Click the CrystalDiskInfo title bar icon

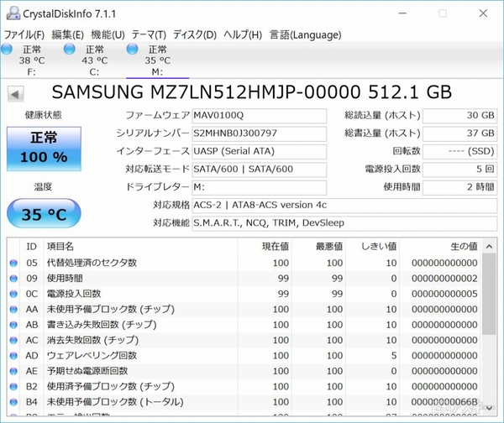[x=13, y=13]
